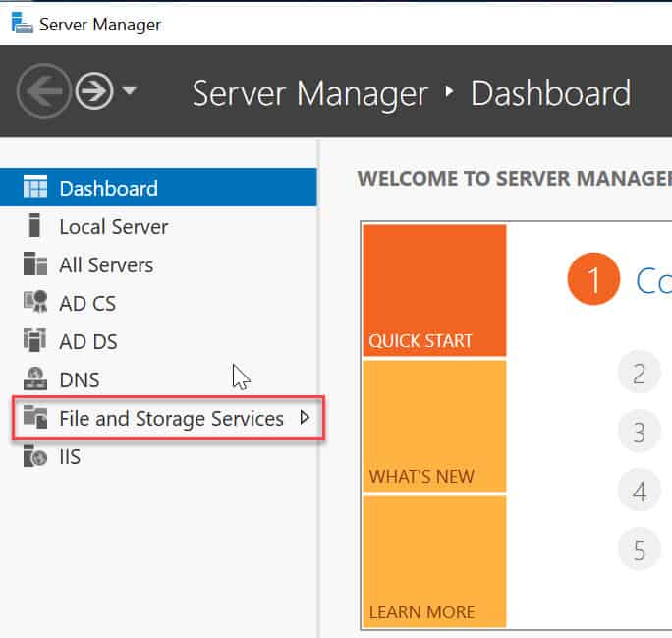Click Server Manager in the breadcrumb
Image resolution: width=672 pixels, height=638 pixels.
coord(309,93)
